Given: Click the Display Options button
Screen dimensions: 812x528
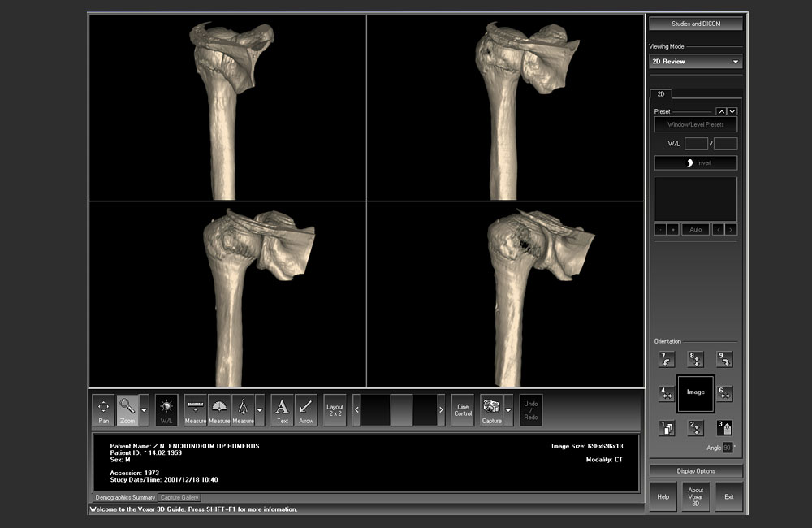Looking at the screenshot, I should [x=696, y=471].
